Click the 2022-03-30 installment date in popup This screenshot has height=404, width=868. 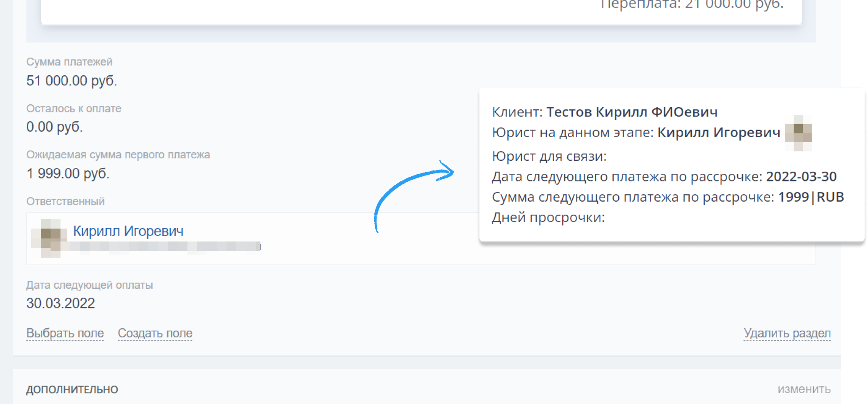[x=801, y=176]
